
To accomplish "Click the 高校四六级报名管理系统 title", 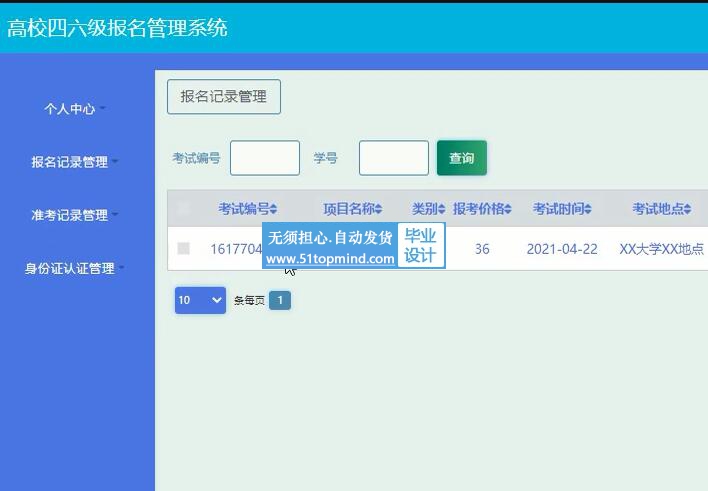I will 117,28.
